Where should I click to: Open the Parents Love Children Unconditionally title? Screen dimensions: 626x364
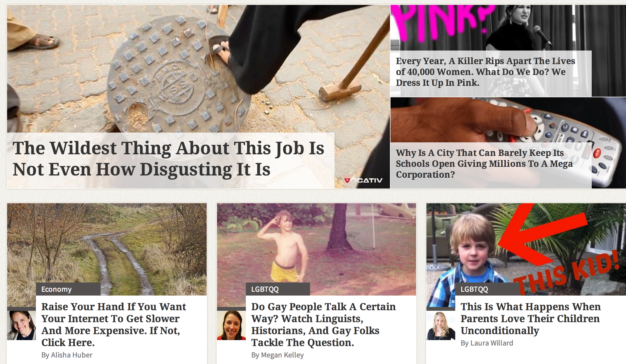[531, 318]
